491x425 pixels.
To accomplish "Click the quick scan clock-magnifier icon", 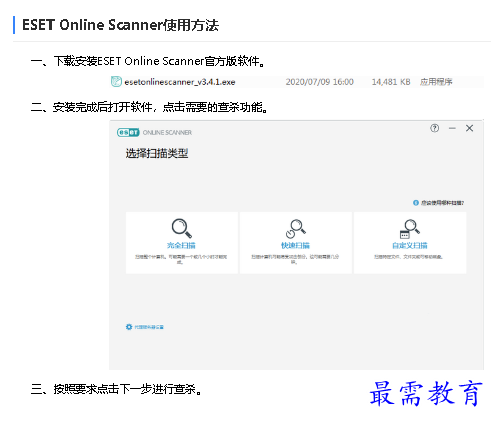I will click(296, 229).
